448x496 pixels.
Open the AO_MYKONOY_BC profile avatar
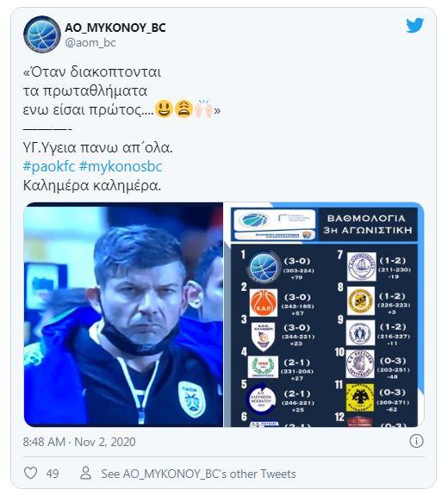(x=41, y=34)
